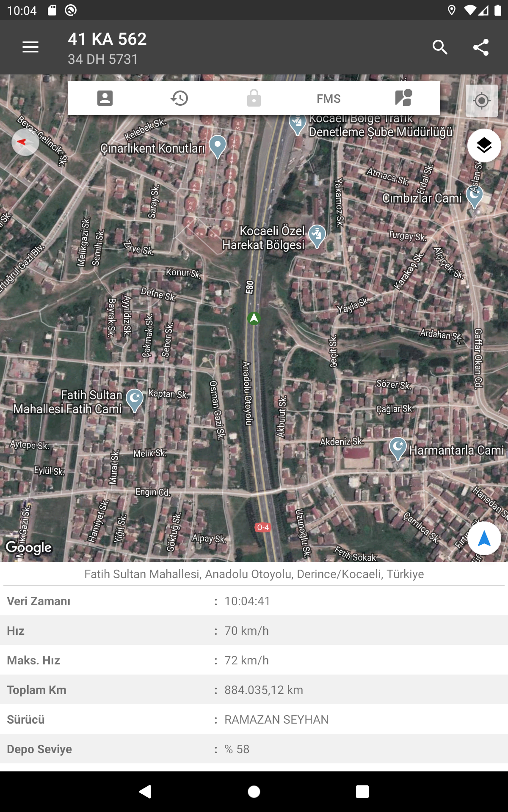Tap Android back navigation button
The width and height of the screenshot is (508, 812).
click(x=145, y=791)
